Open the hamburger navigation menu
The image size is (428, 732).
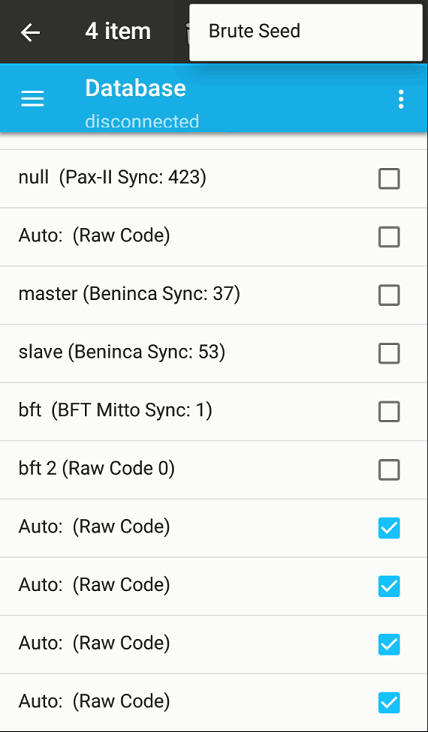point(32,99)
